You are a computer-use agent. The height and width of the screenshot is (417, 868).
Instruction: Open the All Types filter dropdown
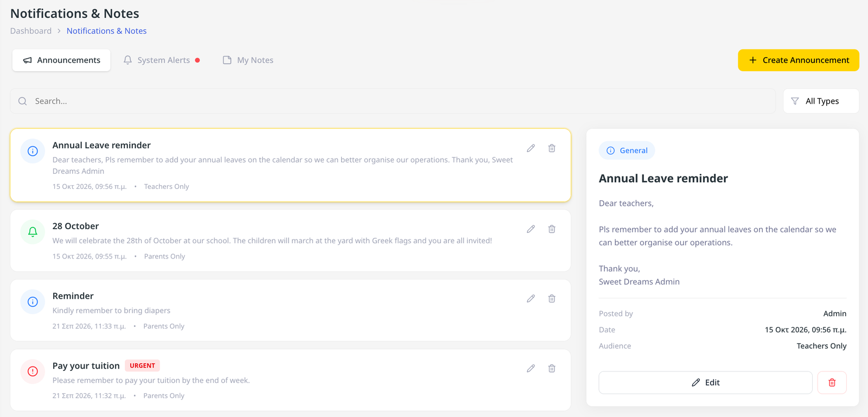click(x=821, y=101)
